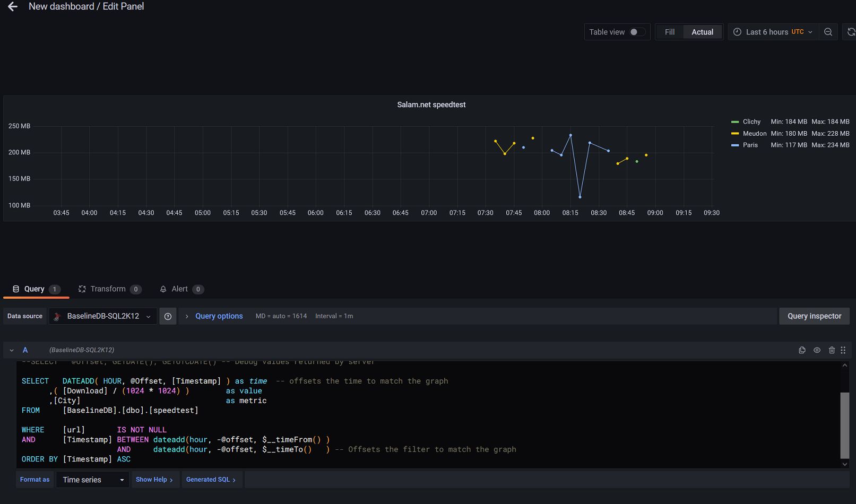The height and width of the screenshot is (504, 856).
Task: Duplicate query A with copy icon
Action: click(802, 350)
